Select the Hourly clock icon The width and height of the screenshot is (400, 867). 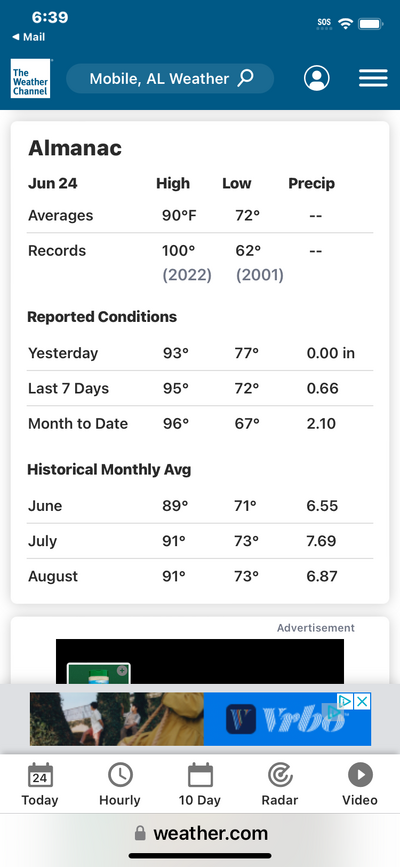[120, 775]
